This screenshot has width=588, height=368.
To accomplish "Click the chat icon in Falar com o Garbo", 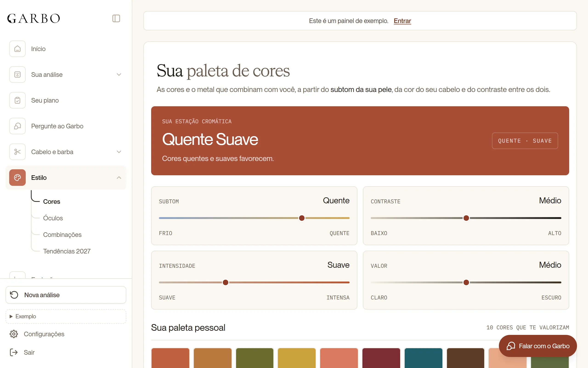I will coord(511,346).
